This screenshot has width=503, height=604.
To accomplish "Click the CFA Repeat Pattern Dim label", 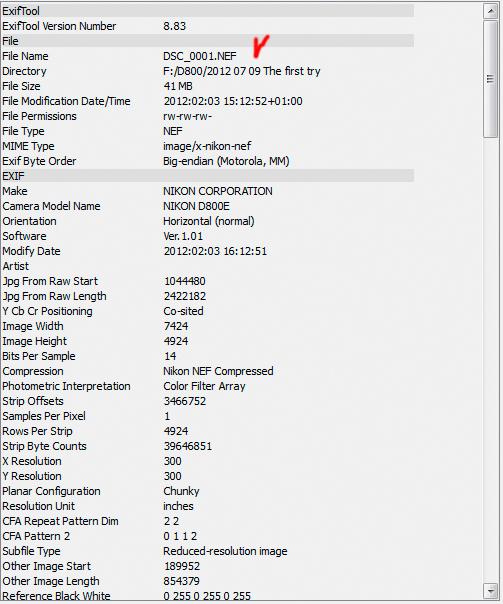I will click(x=60, y=522).
